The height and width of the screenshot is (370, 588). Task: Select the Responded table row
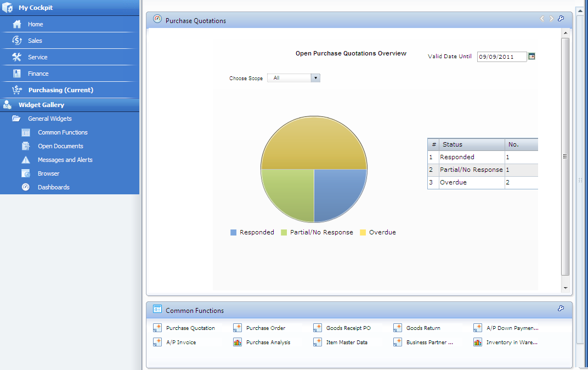483,157
